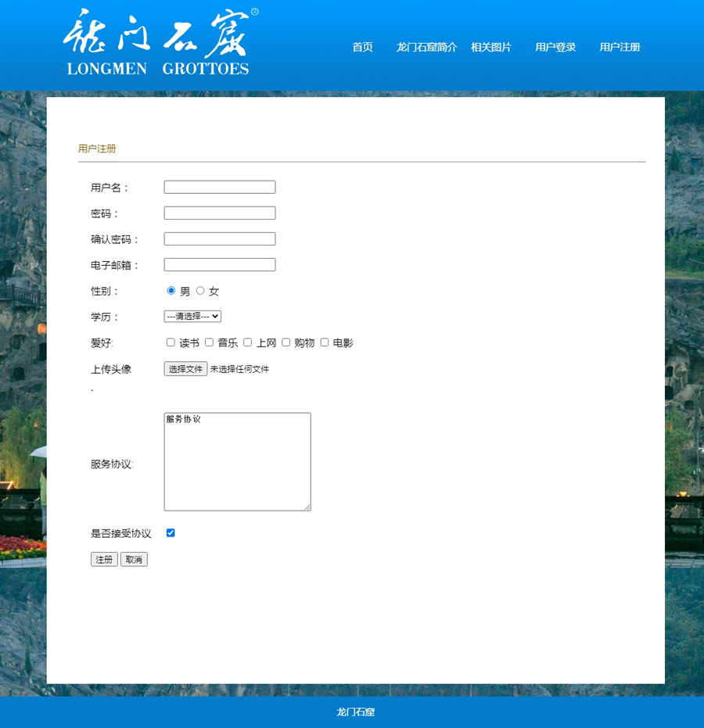Focus the 用户名 input field
The width and height of the screenshot is (704, 728).
[x=220, y=187]
